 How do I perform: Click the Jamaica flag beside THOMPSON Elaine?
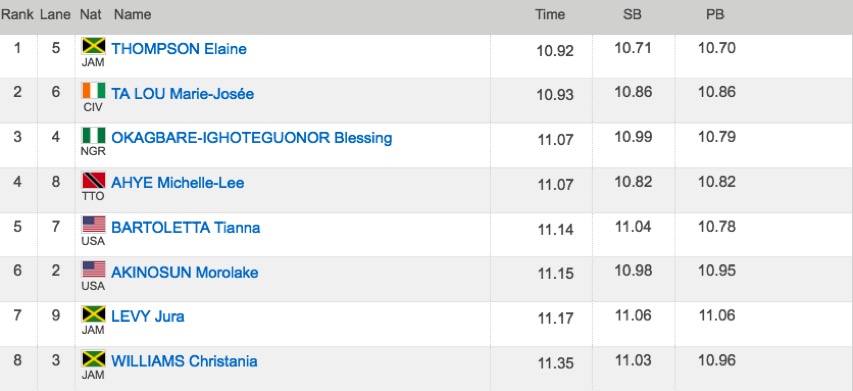point(94,46)
